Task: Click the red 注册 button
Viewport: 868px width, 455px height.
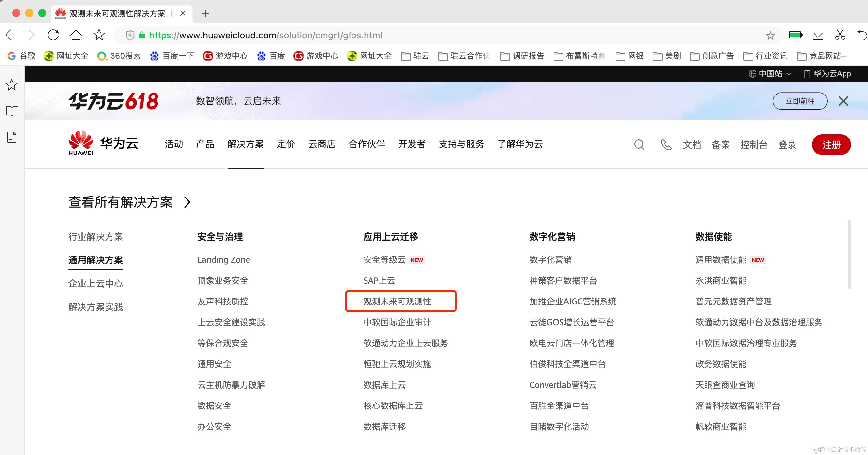Action: (x=831, y=145)
